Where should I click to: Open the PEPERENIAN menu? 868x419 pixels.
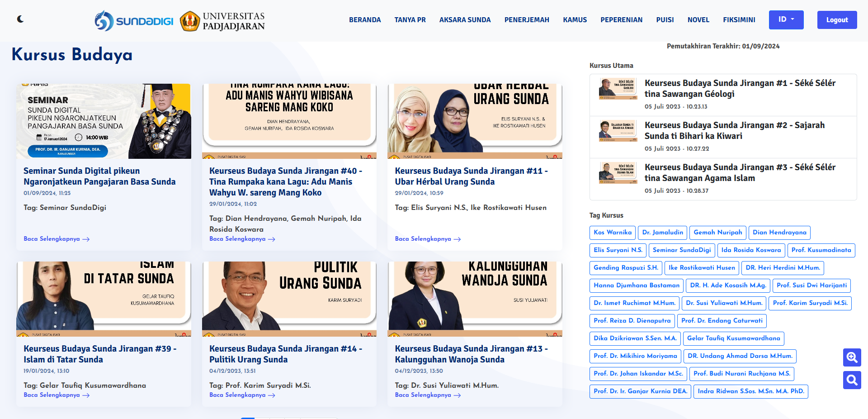pyautogui.click(x=621, y=20)
